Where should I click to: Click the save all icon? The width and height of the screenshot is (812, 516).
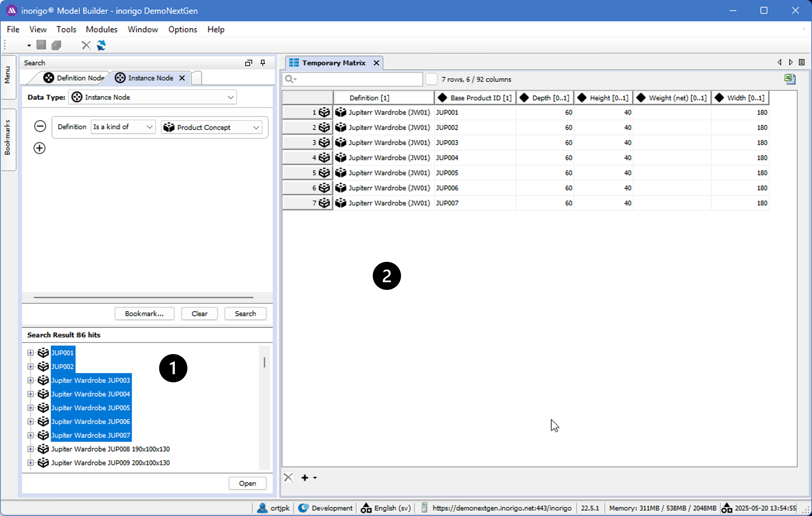56,45
